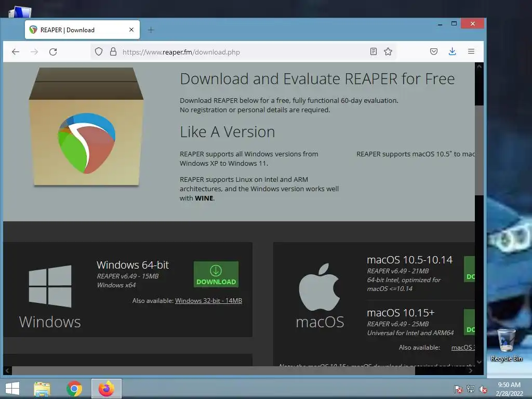Click the scroll down arrow

(479, 362)
